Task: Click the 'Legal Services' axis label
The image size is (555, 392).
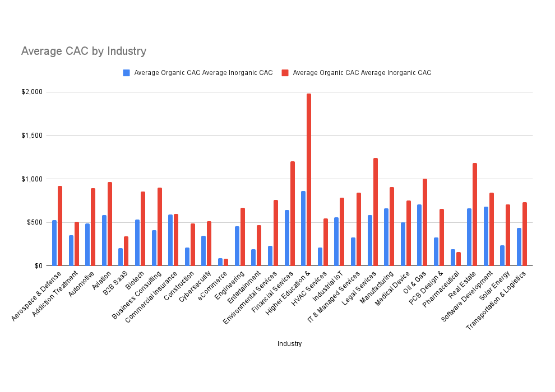Action: click(359, 288)
